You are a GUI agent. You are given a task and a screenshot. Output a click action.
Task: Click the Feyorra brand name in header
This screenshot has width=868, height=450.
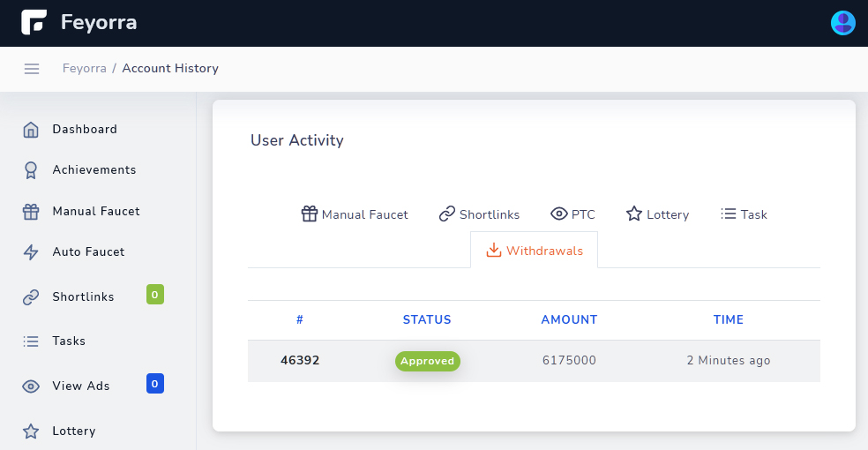tap(99, 23)
